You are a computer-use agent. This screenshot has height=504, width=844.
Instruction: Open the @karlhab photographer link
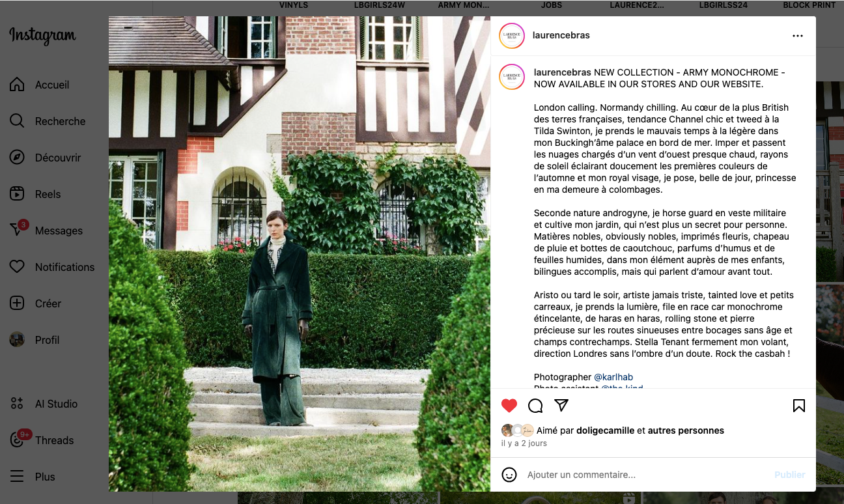click(x=613, y=377)
